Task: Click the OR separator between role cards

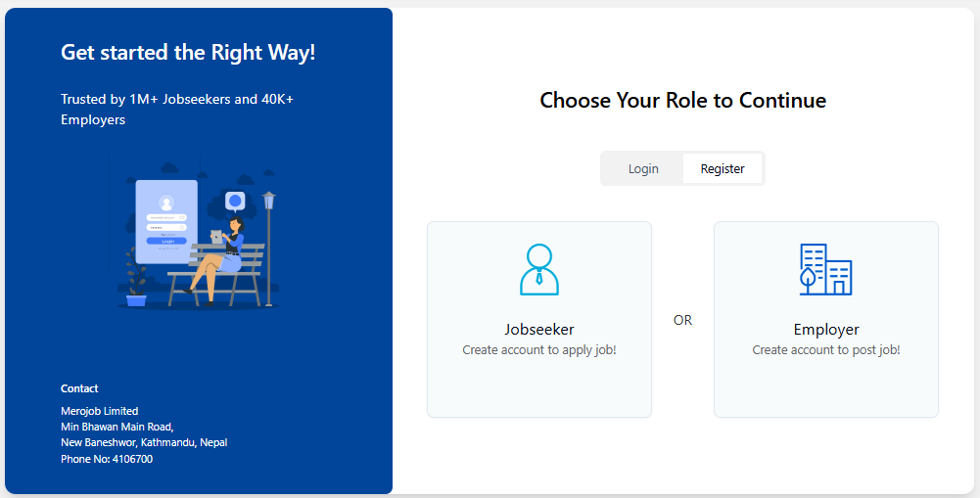Action: (682, 320)
